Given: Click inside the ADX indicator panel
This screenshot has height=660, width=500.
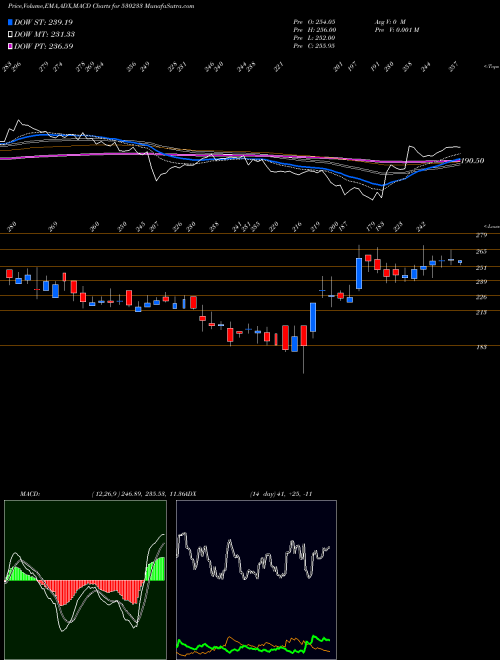Looking at the screenshot, I should coord(256,580).
